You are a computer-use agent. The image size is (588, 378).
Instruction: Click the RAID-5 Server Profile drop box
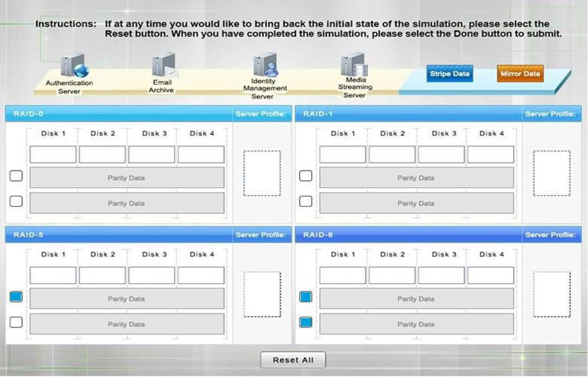(262, 294)
